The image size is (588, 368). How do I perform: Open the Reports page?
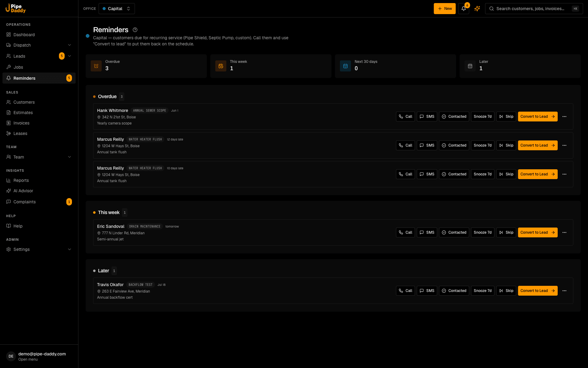39,180
